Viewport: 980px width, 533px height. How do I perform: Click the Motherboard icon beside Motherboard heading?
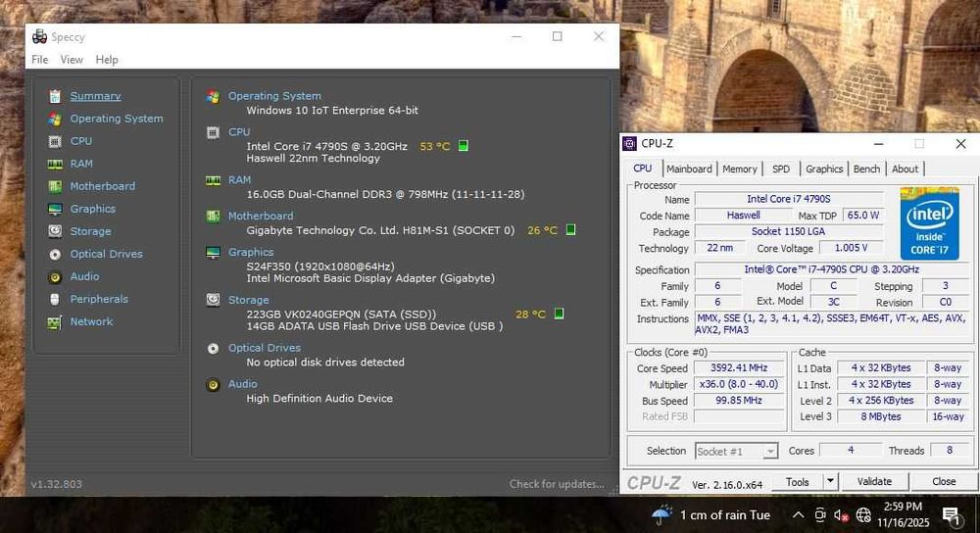tap(213, 217)
